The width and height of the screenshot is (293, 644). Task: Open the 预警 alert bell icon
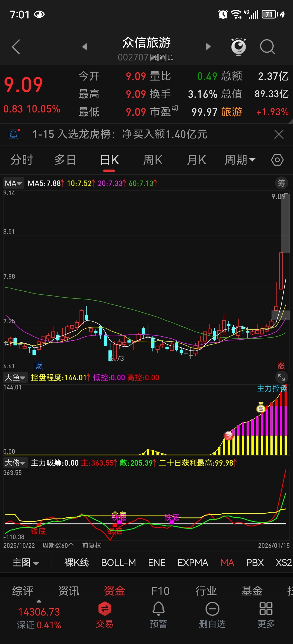point(158,614)
